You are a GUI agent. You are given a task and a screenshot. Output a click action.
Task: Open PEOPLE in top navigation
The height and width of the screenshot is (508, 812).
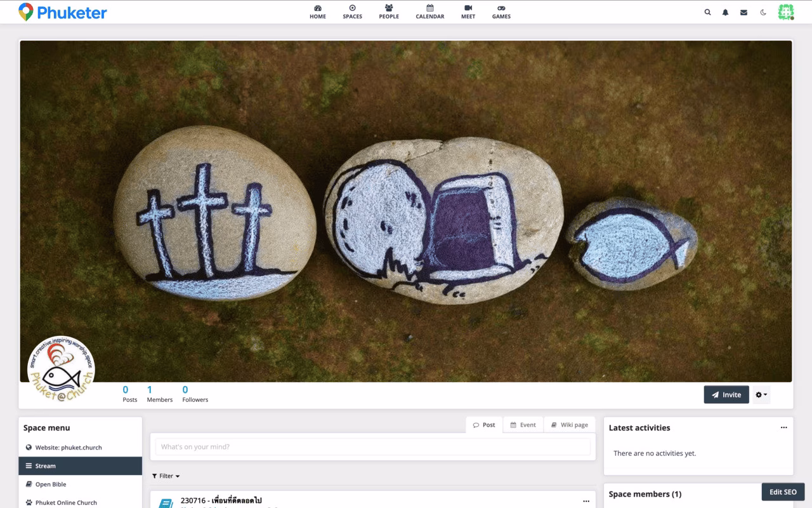coord(389,12)
